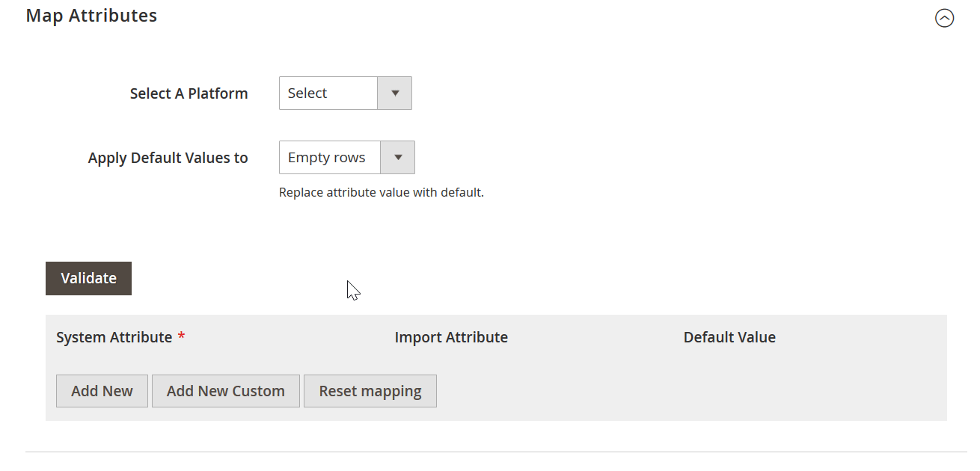Click the Default Value column header
Viewport: 980px width, 471px height.
coord(729,337)
